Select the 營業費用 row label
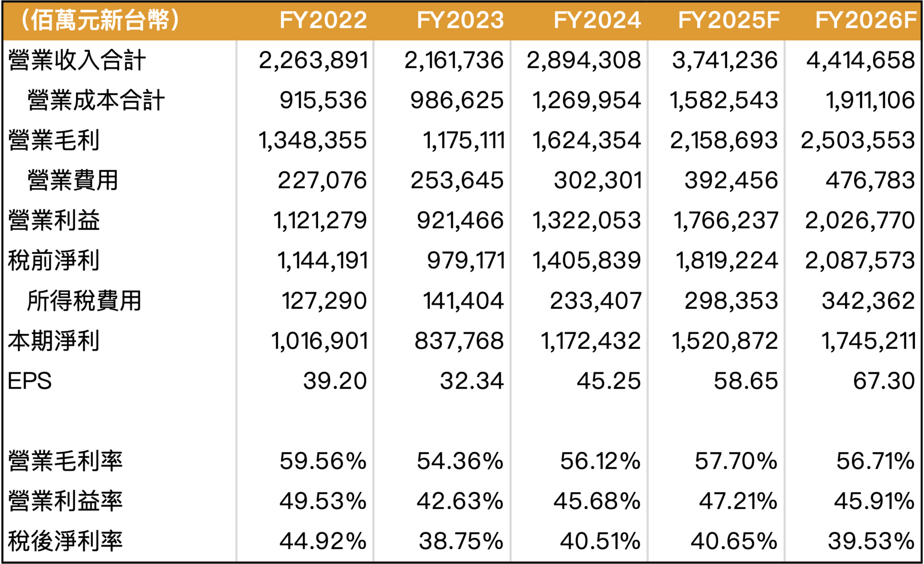Screen dimensions: 924x564 [73, 181]
